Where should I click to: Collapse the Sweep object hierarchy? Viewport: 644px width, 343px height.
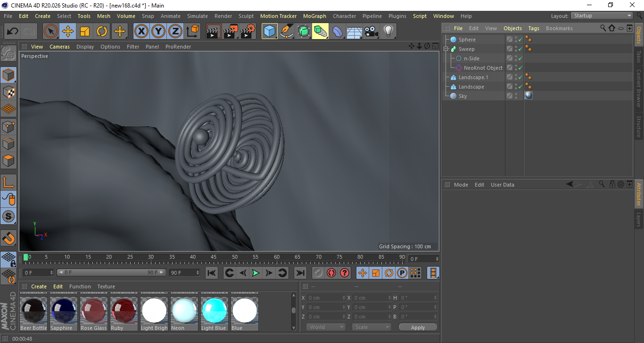[446, 49]
